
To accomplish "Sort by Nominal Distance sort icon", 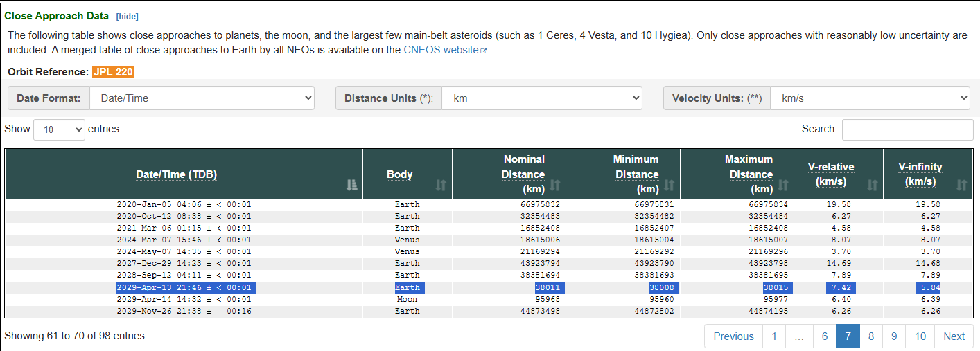I will (554, 185).
